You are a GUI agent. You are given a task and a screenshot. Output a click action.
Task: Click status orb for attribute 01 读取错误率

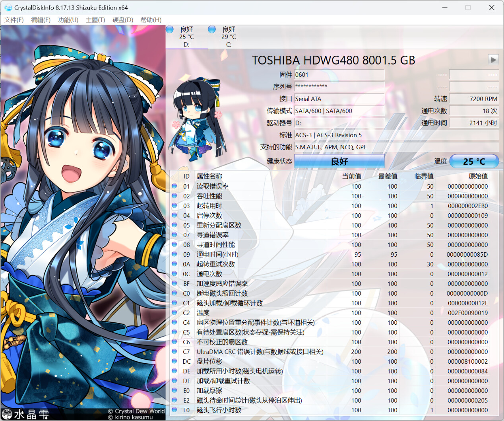(174, 186)
